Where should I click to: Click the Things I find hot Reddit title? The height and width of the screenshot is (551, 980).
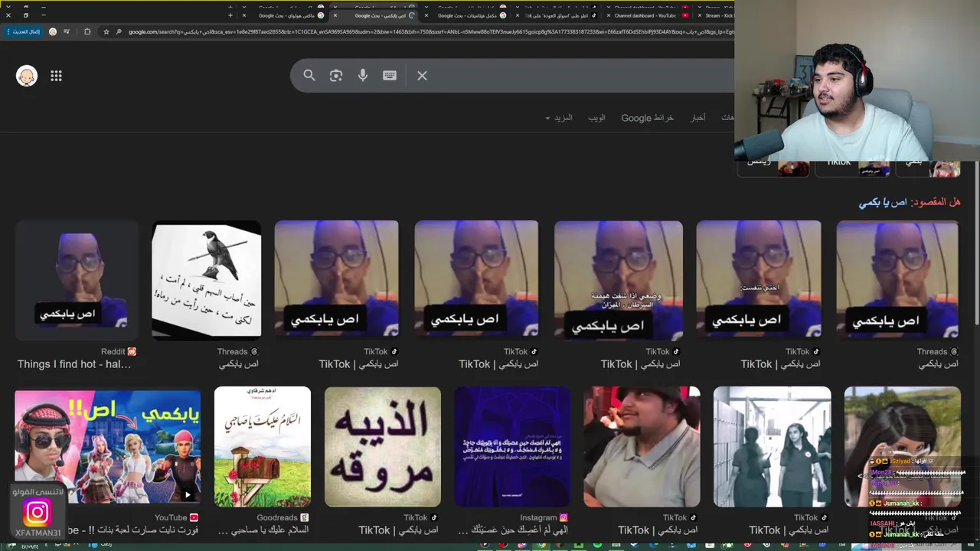click(74, 364)
